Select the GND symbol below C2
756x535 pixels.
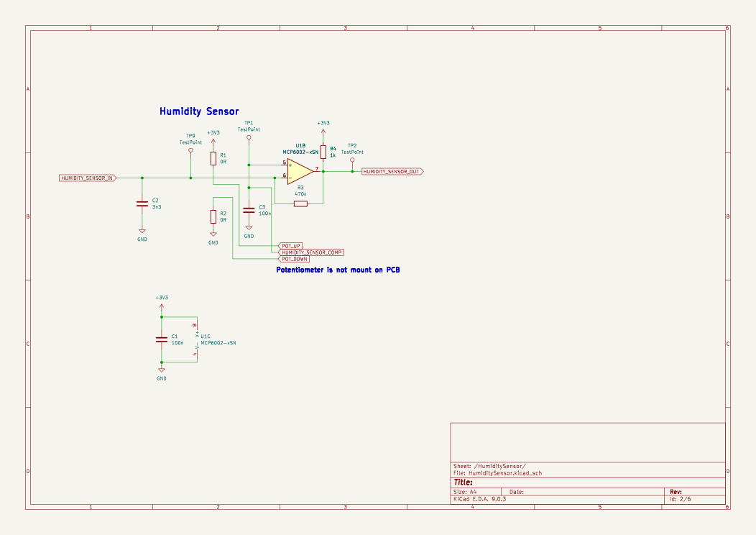click(x=142, y=232)
